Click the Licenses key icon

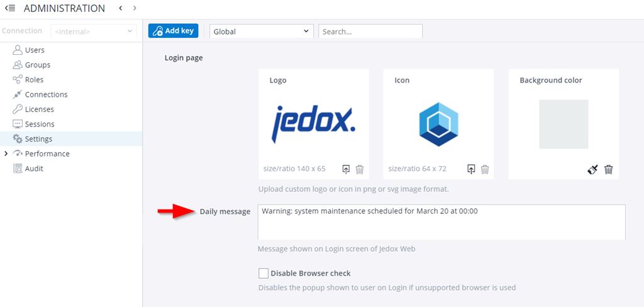[x=17, y=109]
